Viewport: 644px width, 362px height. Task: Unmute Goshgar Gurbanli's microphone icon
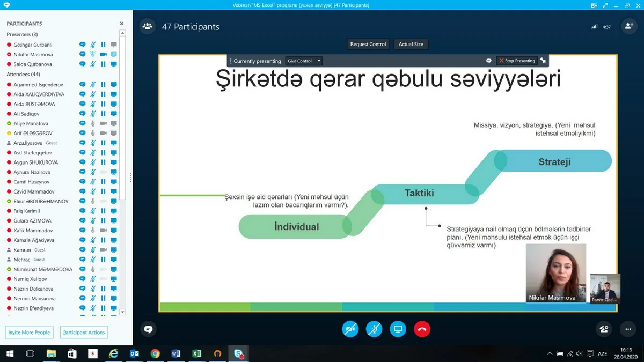point(93,45)
